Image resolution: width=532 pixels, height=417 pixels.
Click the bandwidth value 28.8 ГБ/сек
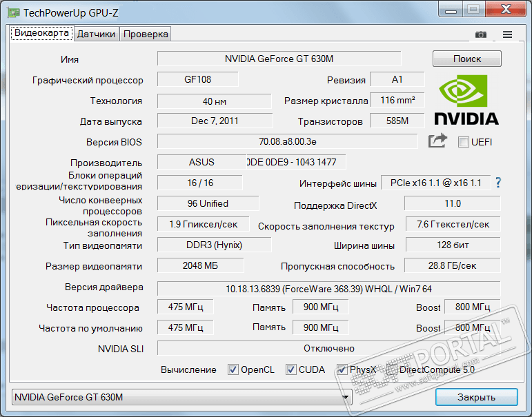[x=452, y=265]
